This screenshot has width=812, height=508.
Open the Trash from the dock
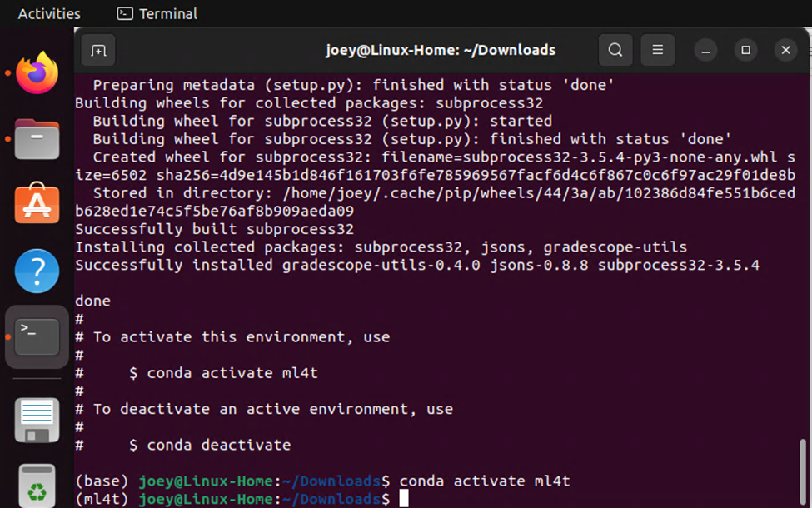click(x=37, y=486)
